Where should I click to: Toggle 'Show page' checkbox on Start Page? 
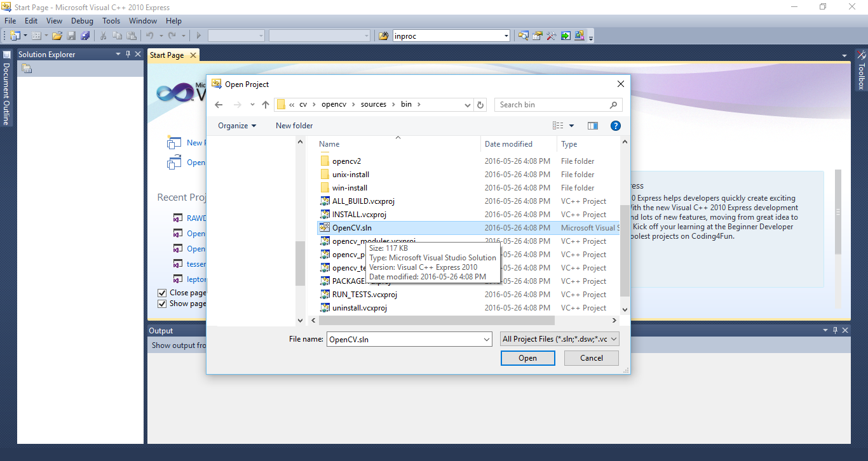162,304
